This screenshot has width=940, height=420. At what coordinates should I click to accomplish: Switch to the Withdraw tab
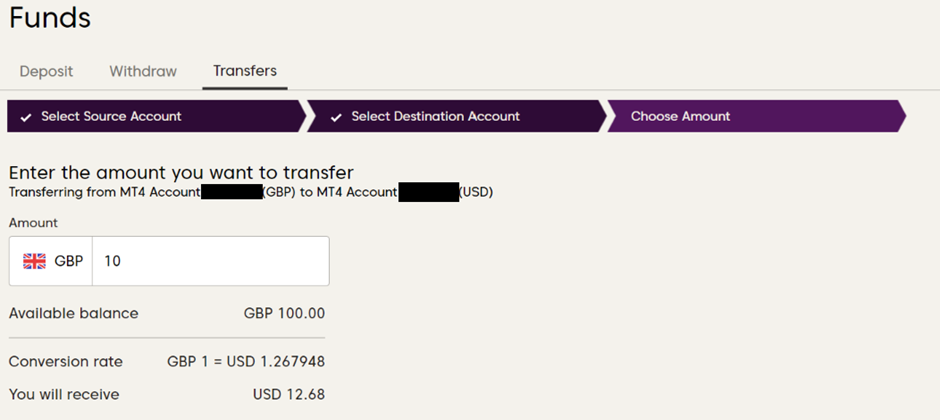point(143,71)
